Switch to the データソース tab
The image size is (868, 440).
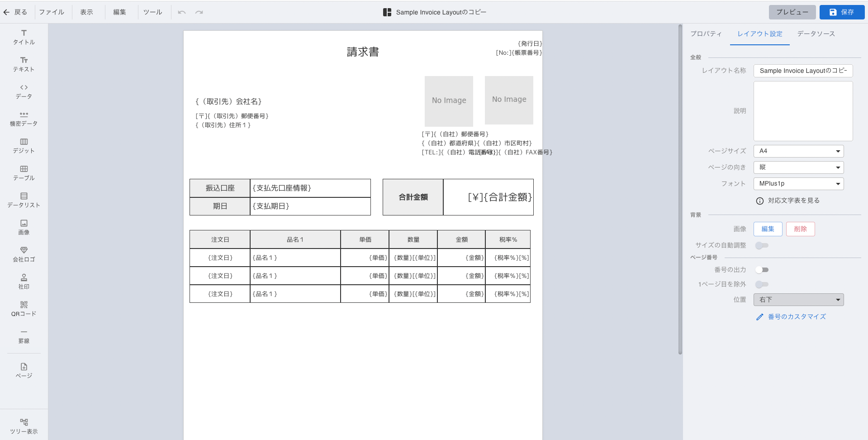click(816, 34)
